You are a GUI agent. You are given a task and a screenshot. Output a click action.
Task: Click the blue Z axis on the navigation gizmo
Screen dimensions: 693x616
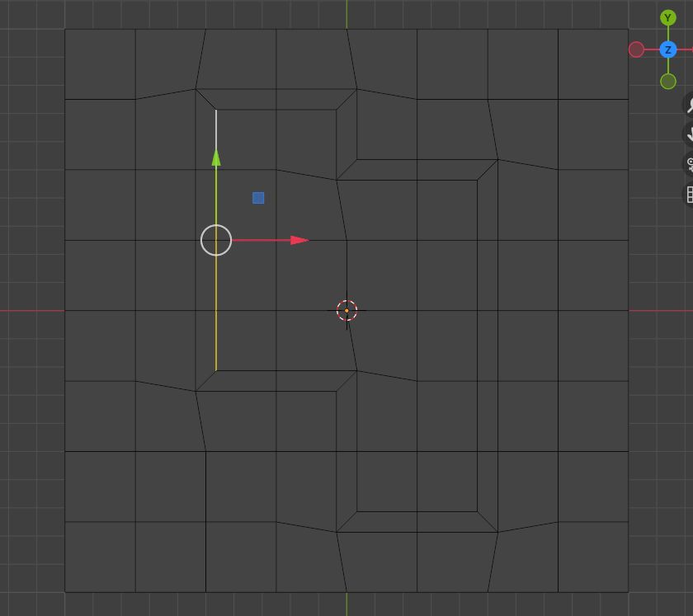tap(667, 49)
